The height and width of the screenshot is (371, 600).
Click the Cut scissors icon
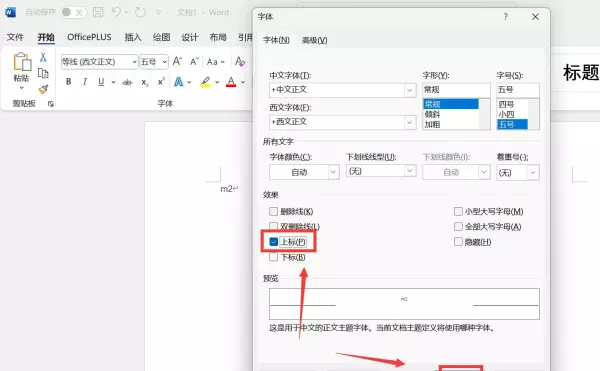click(43, 57)
